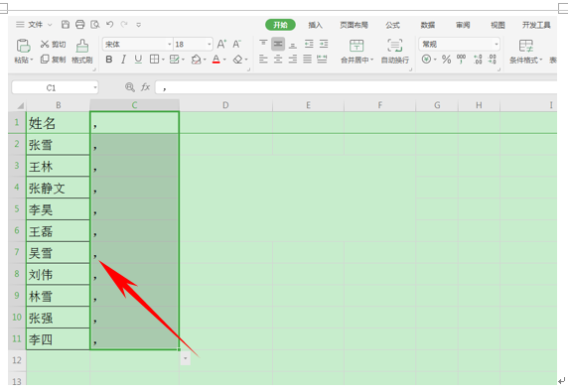
Task: Open the Name Box C1 dropdown
Action: click(x=95, y=87)
